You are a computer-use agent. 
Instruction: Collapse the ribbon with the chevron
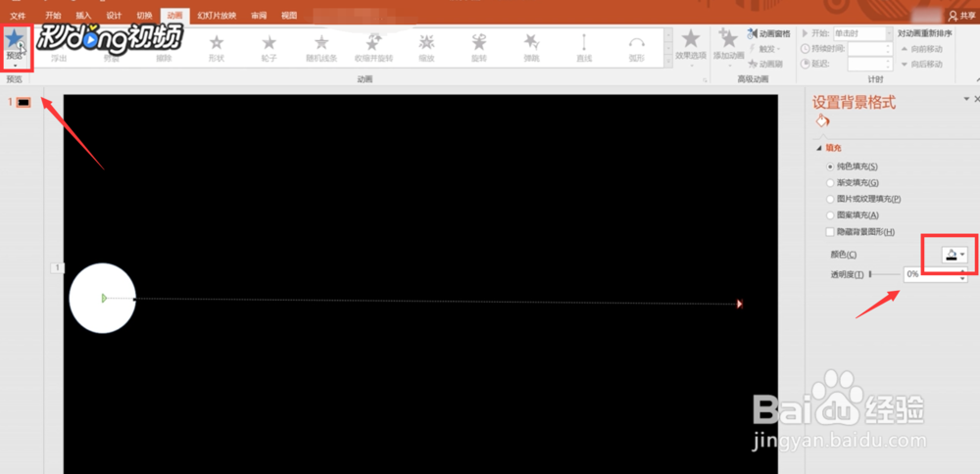pos(976,79)
